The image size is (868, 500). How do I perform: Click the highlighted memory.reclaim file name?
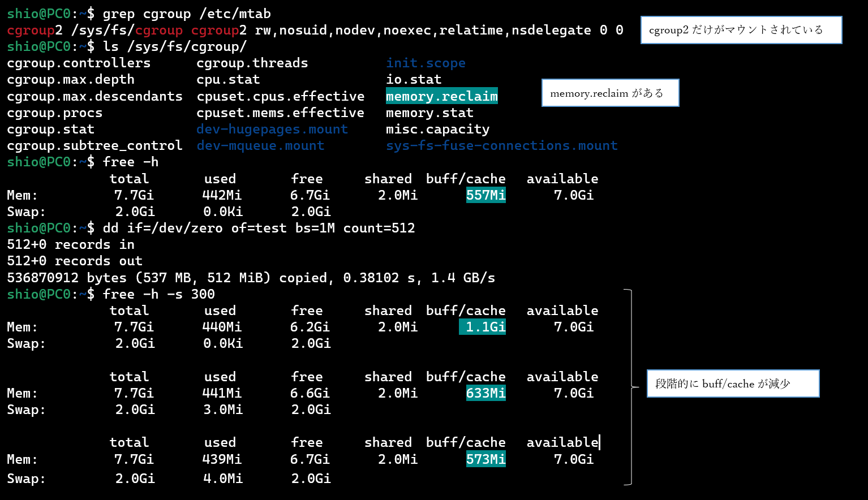click(x=441, y=96)
